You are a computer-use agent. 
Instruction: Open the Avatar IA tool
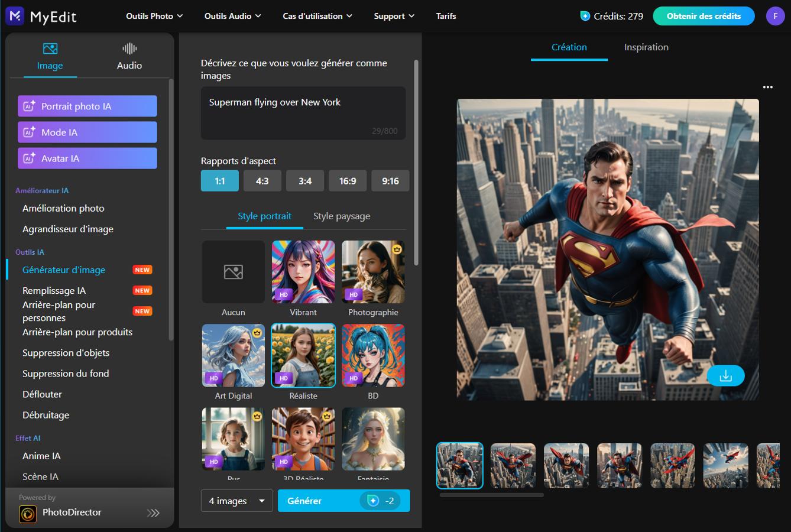[x=87, y=158]
